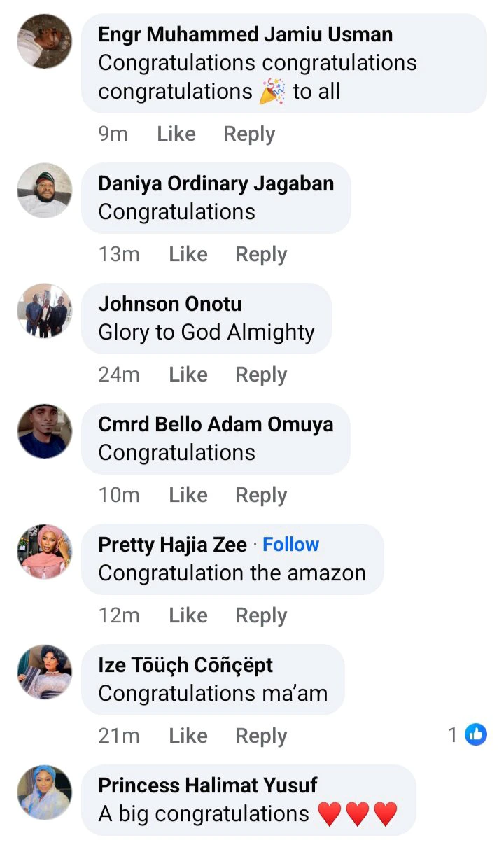Reply to Daniya Ordinary Jagaban's comment

click(x=261, y=254)
